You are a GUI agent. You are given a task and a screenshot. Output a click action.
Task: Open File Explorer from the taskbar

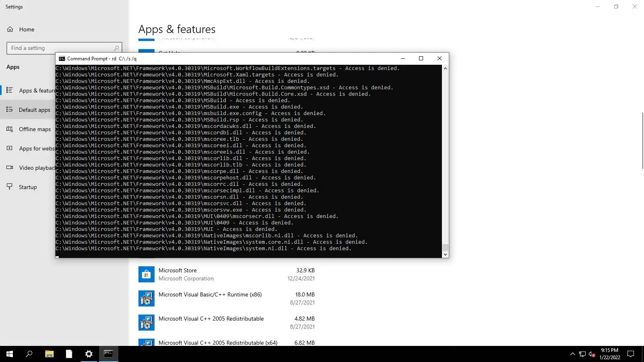[49, 354]
